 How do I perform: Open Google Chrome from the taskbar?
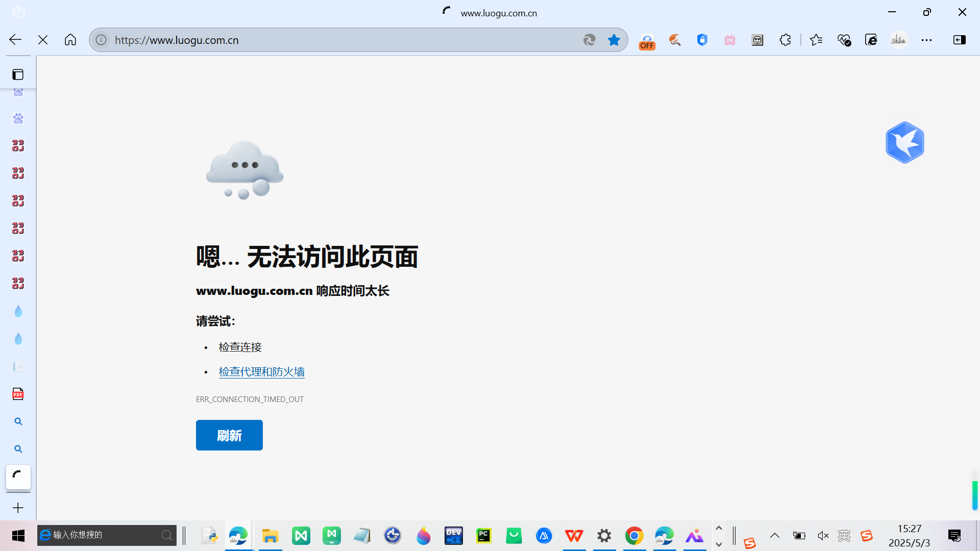click(634, 536)
